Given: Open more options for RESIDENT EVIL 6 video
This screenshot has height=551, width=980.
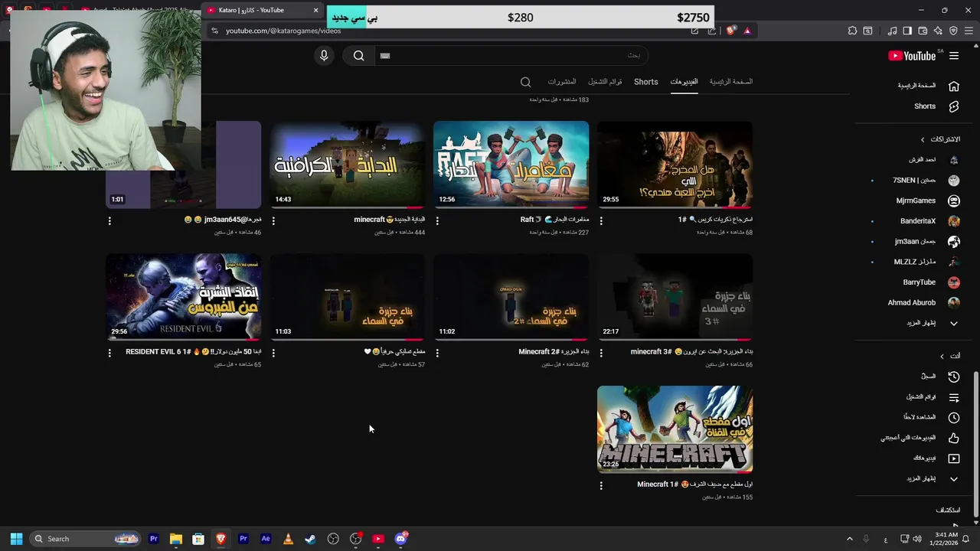Looking at the screenshot, I should click(x=109, y=353).
